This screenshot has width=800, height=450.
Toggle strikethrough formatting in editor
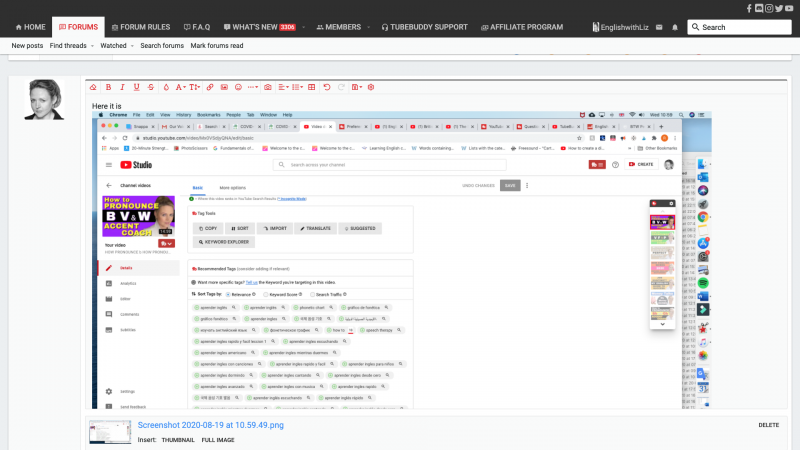pos(151,88)
